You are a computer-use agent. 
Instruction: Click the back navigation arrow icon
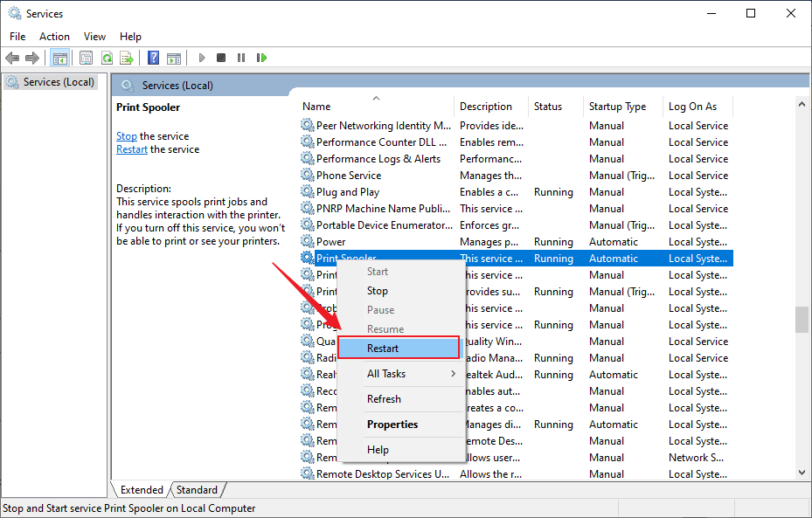[x=11, y=58]
